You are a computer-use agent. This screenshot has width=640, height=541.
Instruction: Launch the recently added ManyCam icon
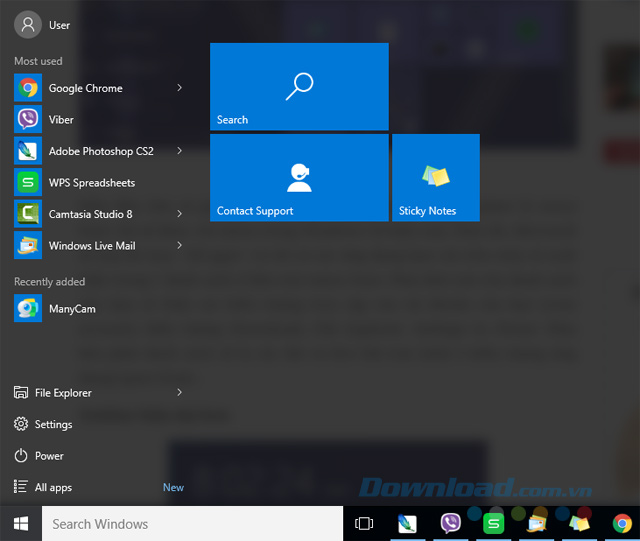point(28,308)
